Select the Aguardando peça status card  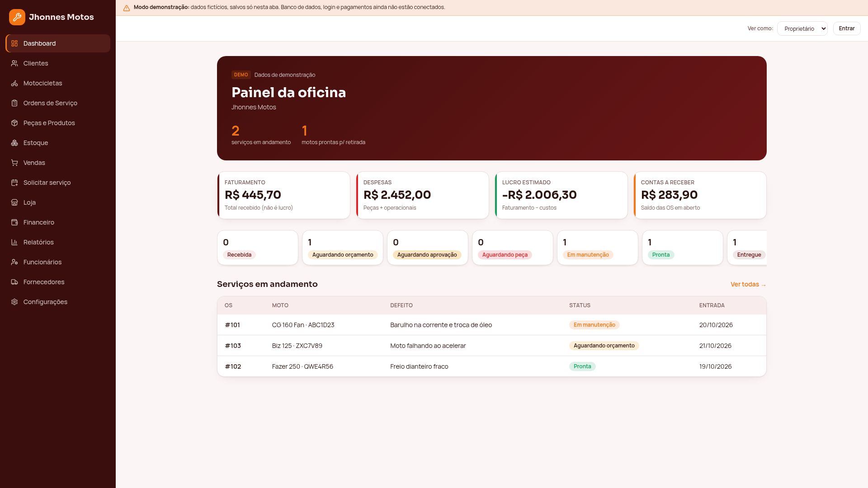513,248
